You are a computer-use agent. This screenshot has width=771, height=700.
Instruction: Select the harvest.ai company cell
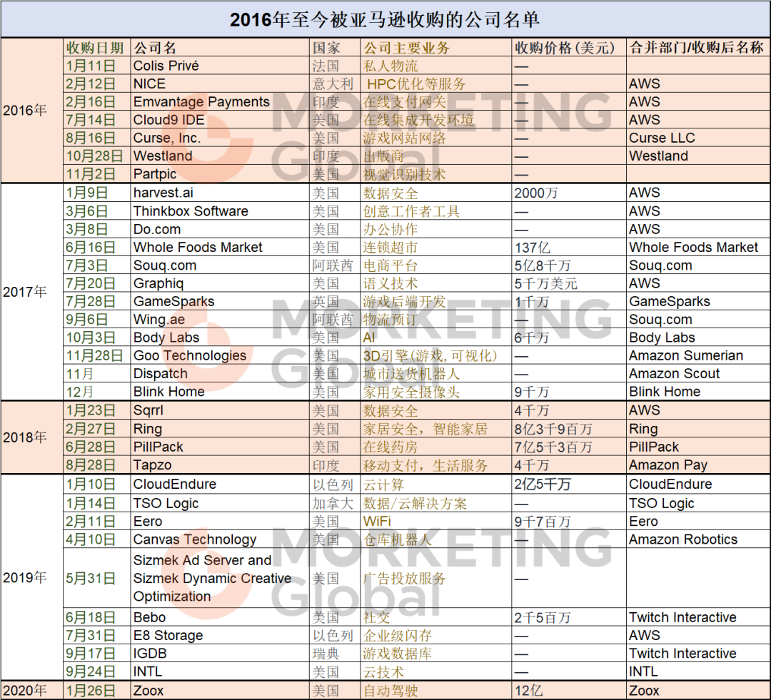coord(221,193)
